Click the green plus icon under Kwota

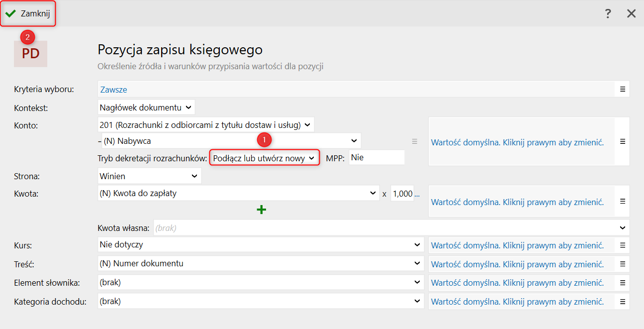click(x=261, y=210)
